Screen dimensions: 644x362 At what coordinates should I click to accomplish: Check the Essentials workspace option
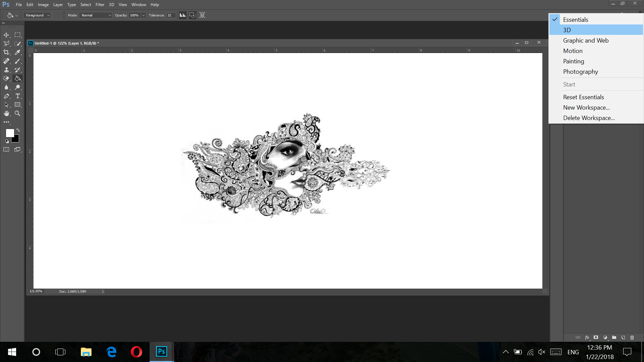click(576, 19)
